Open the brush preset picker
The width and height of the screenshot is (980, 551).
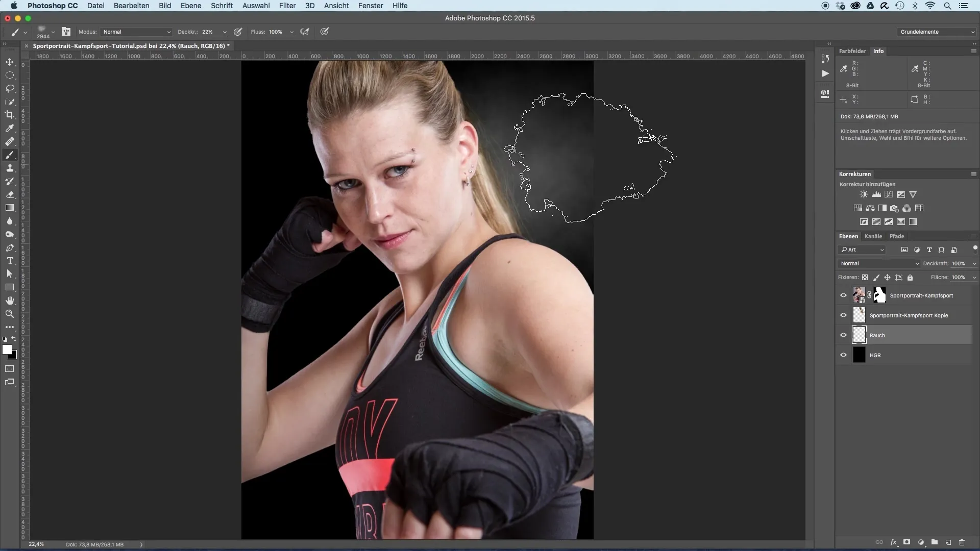click(45, 32)
